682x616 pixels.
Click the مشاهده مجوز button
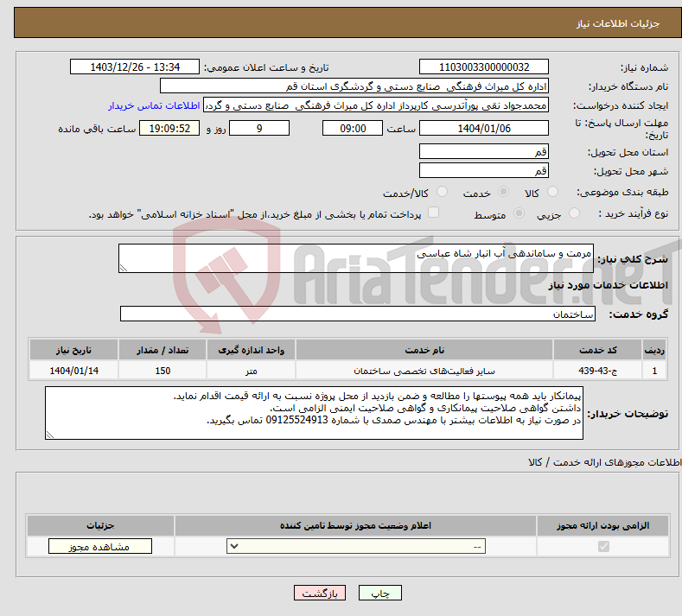[100, 546]
